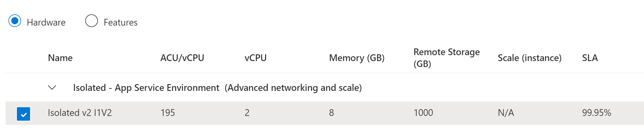Select the Hardware radio button
Screen dimensions: 644x128
[x=15, y=21]
